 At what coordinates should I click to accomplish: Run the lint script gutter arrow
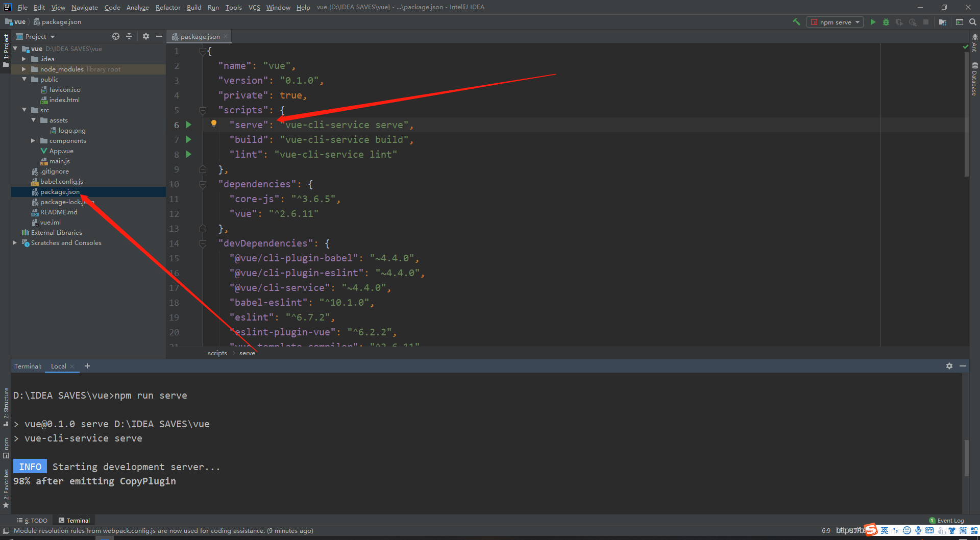tap(188, 154)
